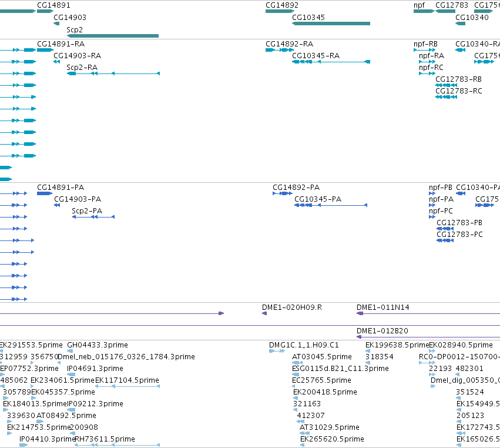The width and height of the screenshot is (500, 448).
Task: Select the CG10345-RA transcript label
Action: 316,56
